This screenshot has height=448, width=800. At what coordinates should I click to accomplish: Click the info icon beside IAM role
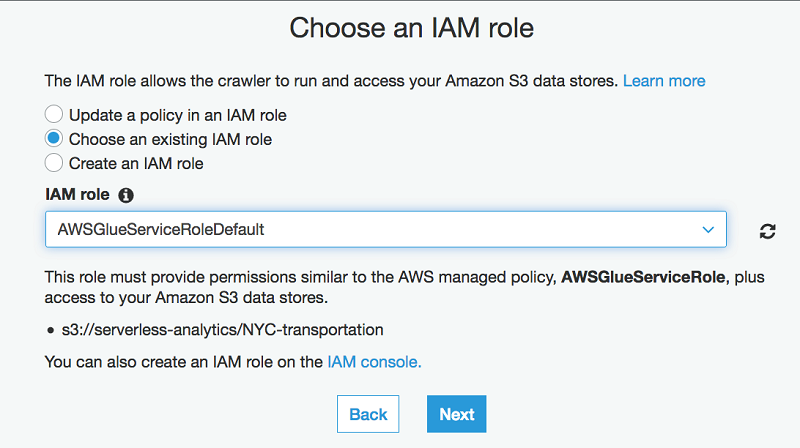click(x=126, y=195)
